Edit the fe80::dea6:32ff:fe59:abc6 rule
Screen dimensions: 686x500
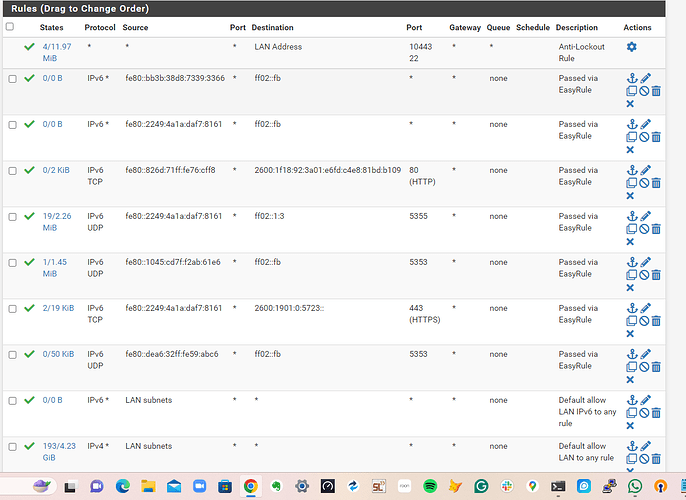pyautogui.click(x=645, y=354)
